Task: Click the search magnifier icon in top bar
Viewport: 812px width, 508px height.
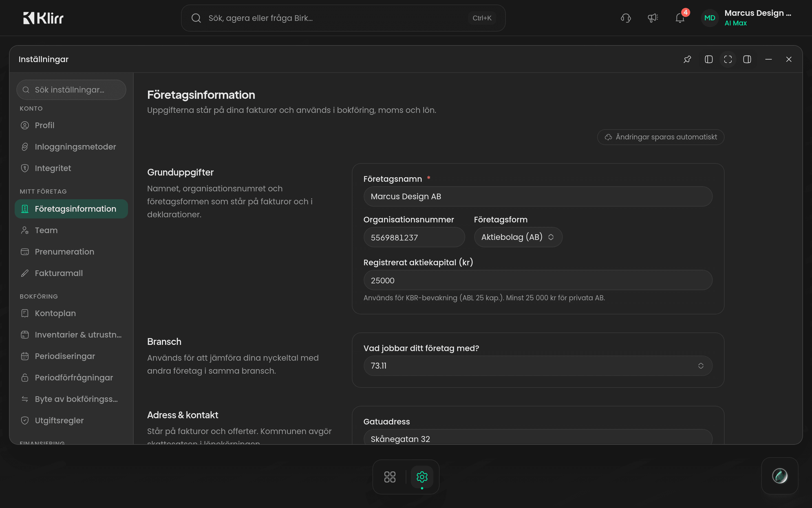Action: (196, 18)
